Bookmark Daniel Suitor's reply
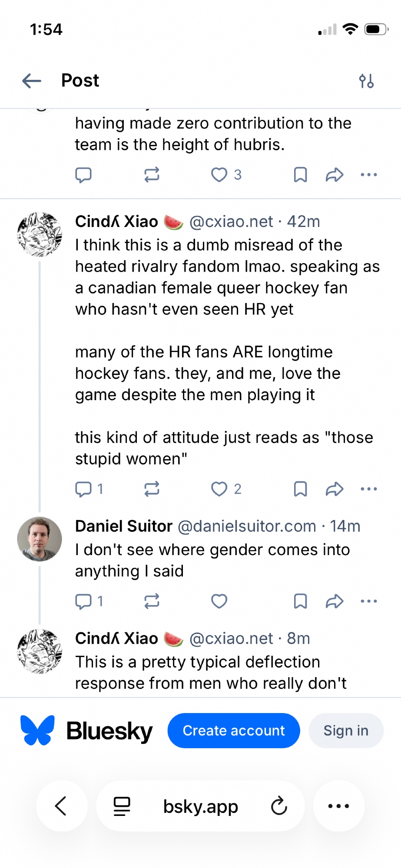 [300, 601]
